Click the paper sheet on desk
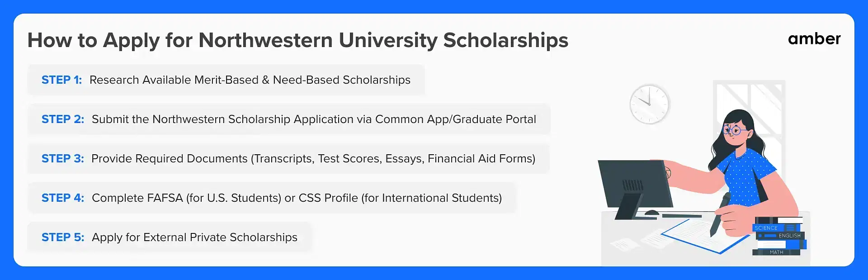The height and width of the screenshot is (280, 868). pos(706,235)
